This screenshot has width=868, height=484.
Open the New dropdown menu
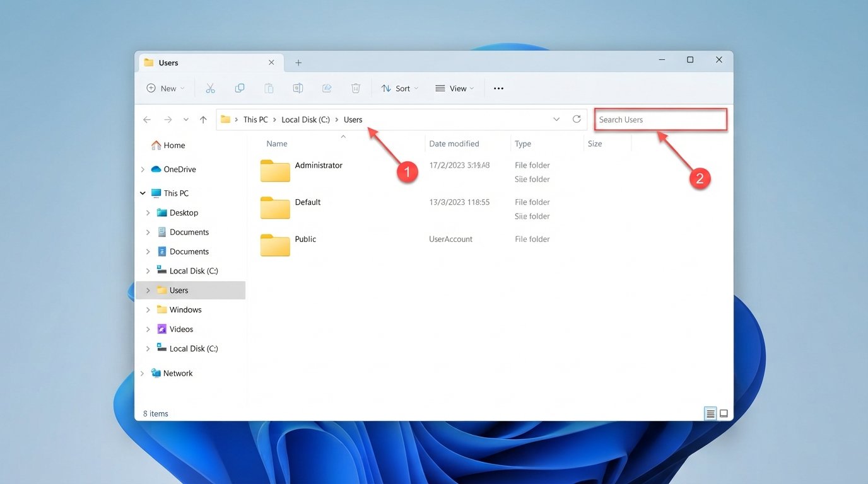coord(166,88)
